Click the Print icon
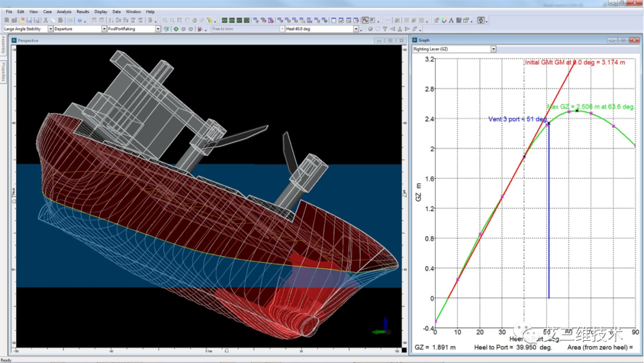 point(70,20)
